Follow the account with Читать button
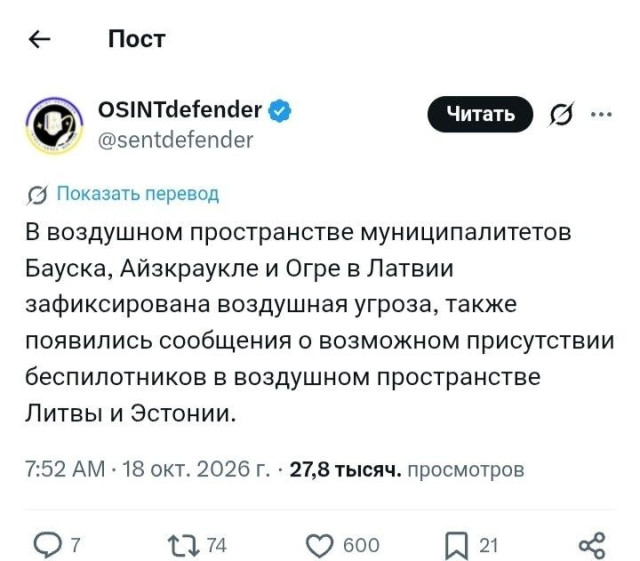This screenshot has width=640, height=561. pyautogui.click(x=480, y=114)
